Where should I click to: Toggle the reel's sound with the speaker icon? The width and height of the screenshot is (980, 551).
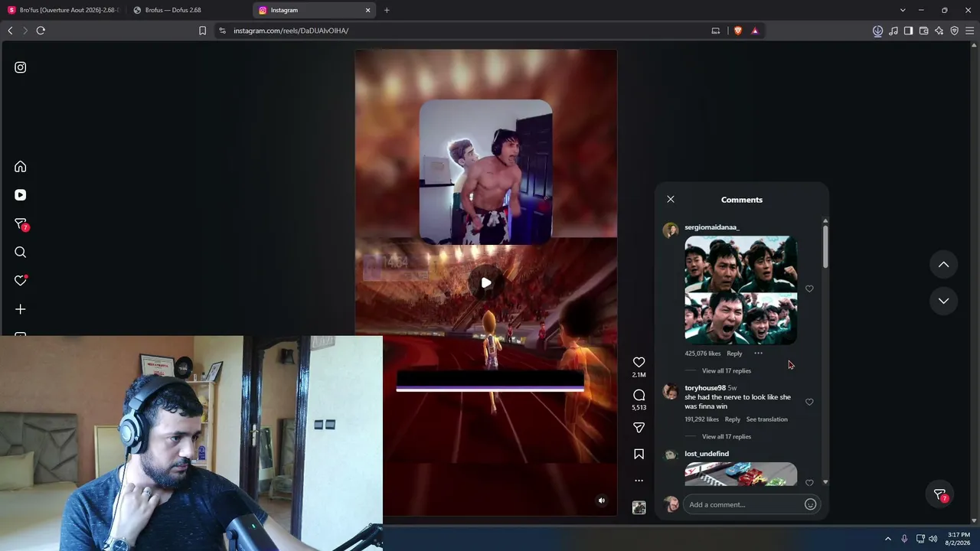click(602, 500)
